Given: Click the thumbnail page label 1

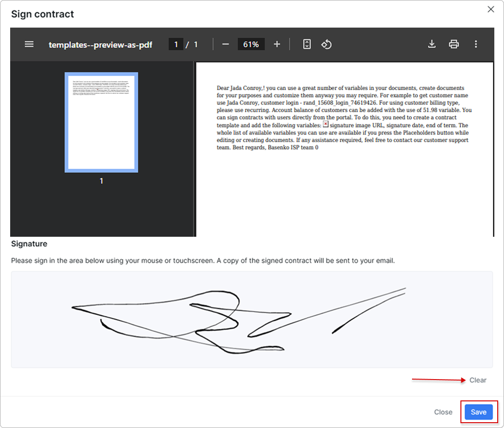Looking at the screenshot, I should (101, 181).
